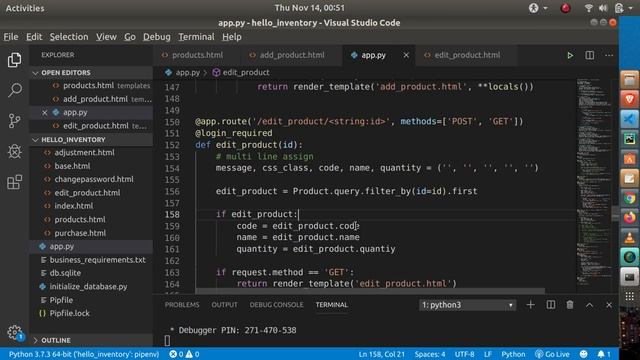This screenshot has width=640, height=360.
Task: Split the editor to the right
Action: [589, 55]
